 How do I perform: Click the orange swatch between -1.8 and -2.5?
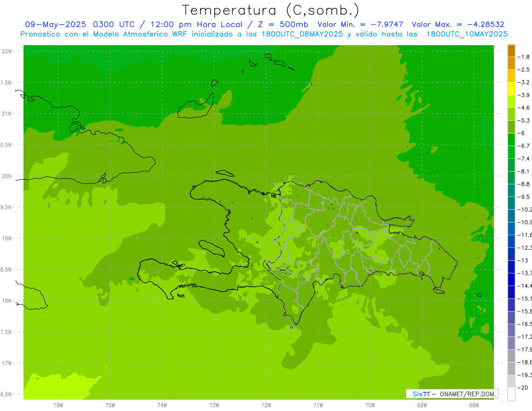pos(511,63)
